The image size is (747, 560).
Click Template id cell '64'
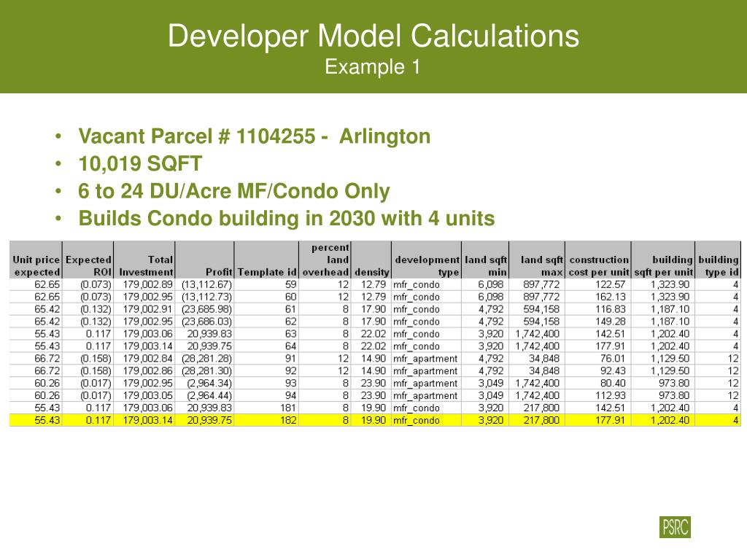coord(267,346)
